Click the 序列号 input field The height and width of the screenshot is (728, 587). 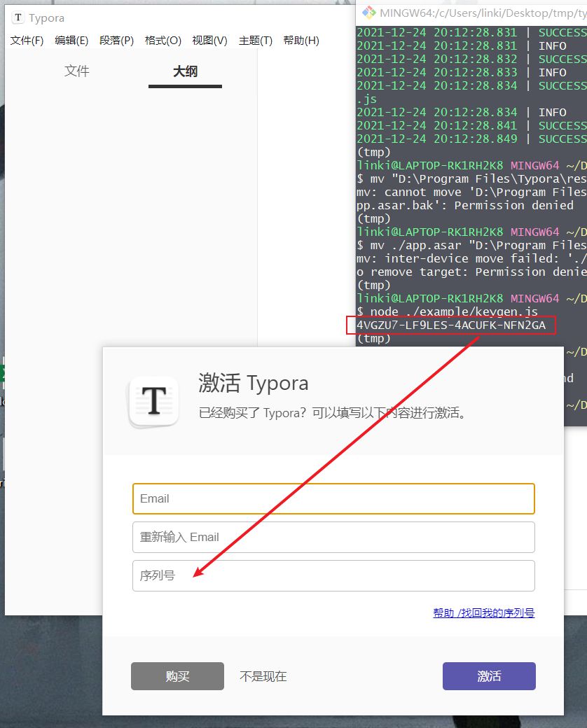[333, 575]
